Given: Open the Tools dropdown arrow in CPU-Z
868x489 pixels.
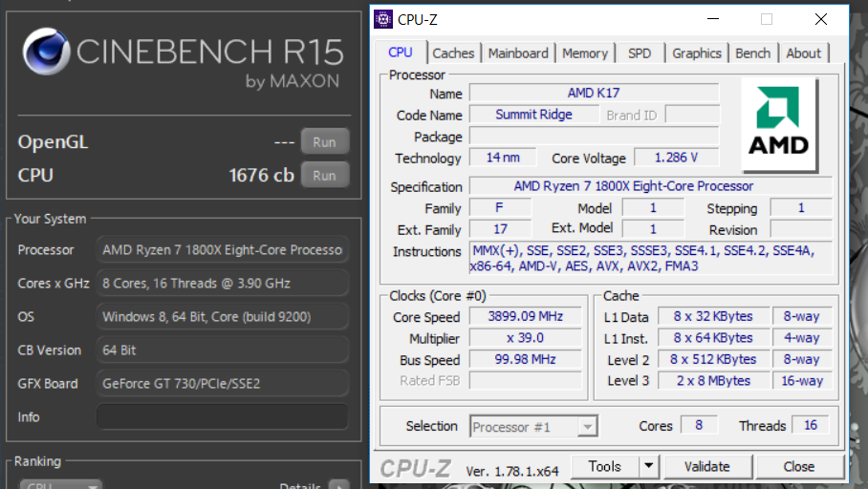Looking at the screenshot, I should [x=649, y=466].
